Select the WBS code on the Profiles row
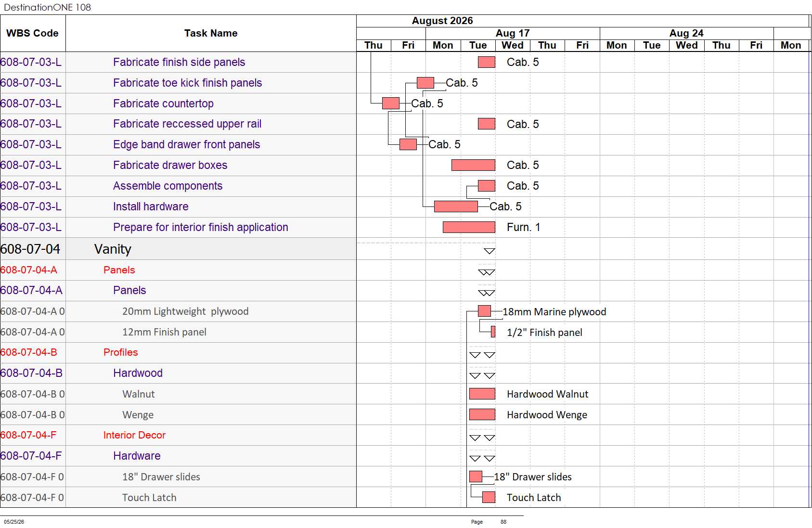 pos(28,352)
